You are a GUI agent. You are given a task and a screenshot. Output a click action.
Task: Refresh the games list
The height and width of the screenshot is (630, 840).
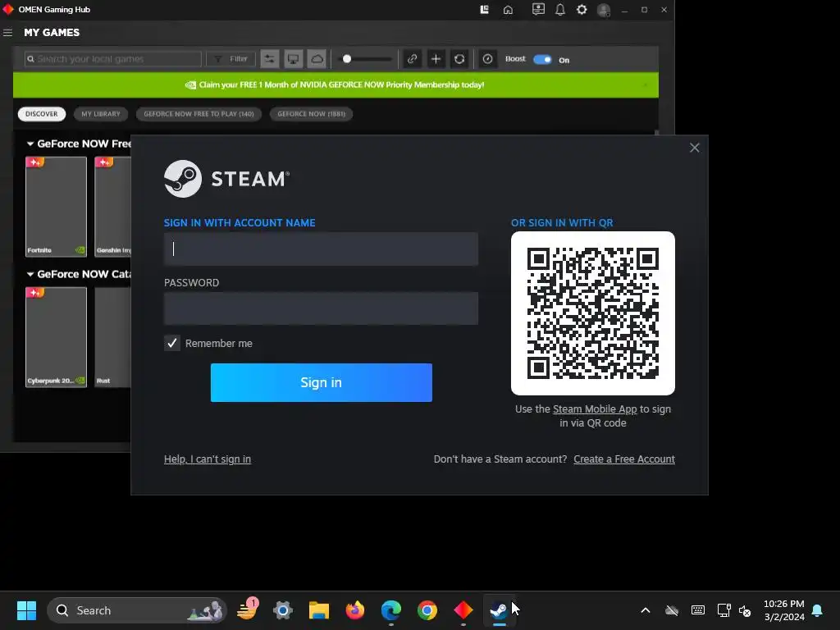tap(459, 59)
